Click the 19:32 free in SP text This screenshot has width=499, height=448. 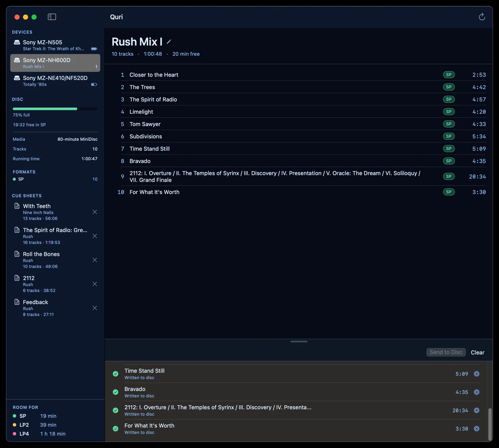coord(29,125)
